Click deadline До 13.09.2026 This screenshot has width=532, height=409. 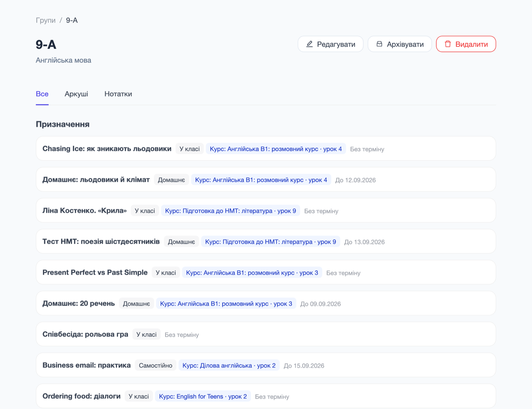(x=364, y=242)
